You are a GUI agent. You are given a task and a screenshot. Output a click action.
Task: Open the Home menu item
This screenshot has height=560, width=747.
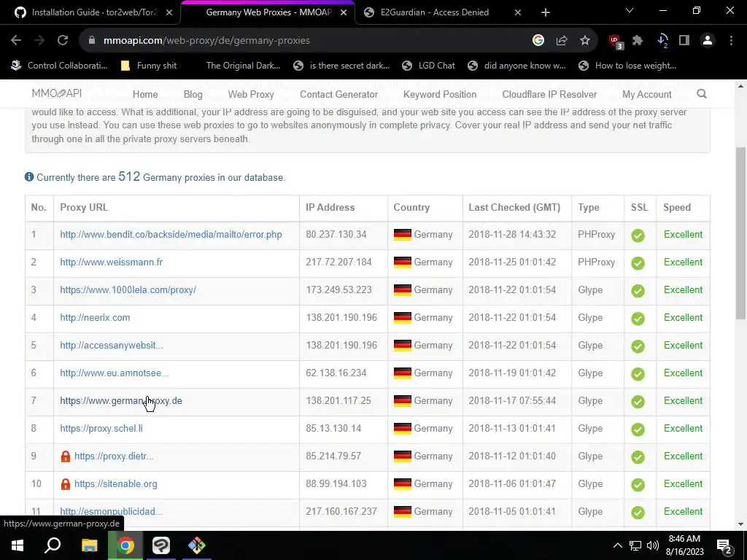coord(145,94)
